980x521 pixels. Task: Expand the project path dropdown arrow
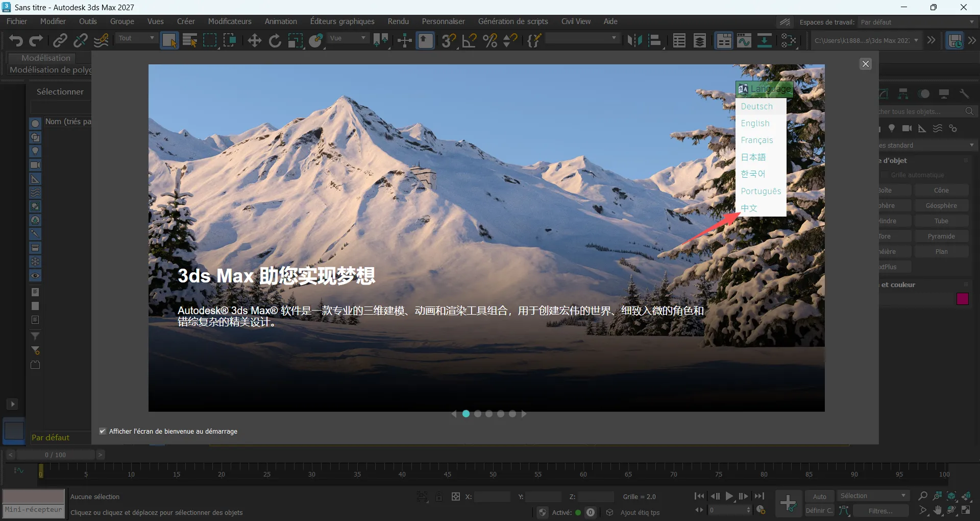click(x=916, y=40)
